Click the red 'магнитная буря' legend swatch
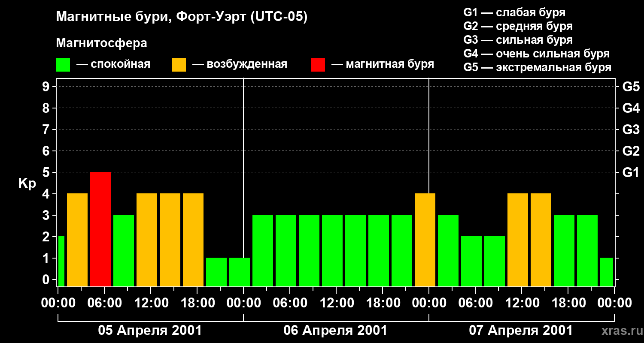The image size is (644, 343). (x=318, y=65)
